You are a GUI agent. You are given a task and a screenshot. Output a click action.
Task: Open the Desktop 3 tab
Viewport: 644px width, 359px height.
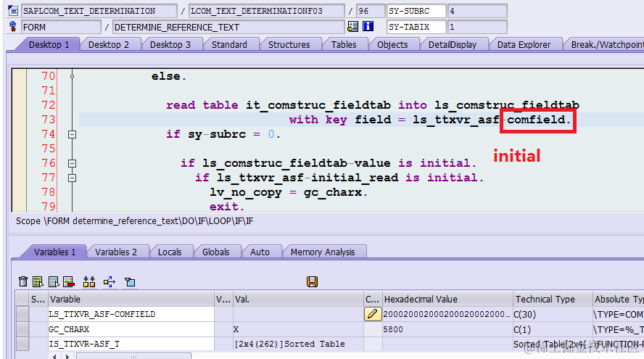170,44
